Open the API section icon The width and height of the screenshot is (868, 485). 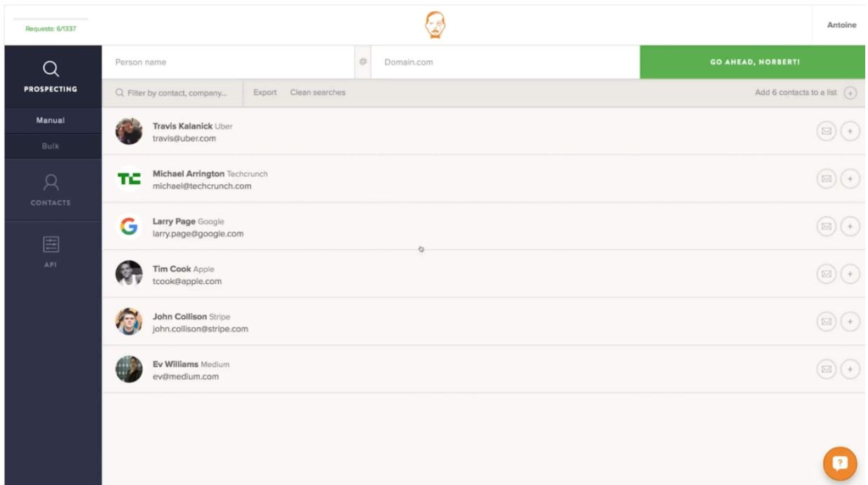point(50,244)
